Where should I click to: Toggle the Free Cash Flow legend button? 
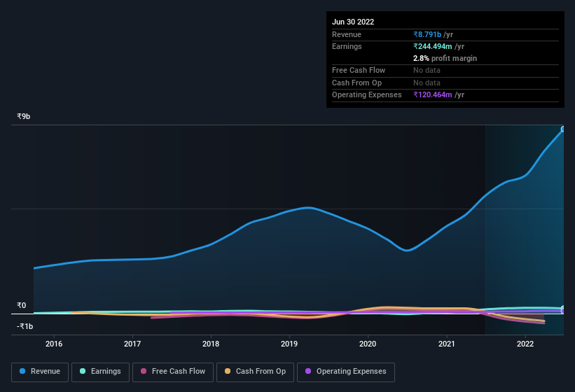[x=173, y=372]
